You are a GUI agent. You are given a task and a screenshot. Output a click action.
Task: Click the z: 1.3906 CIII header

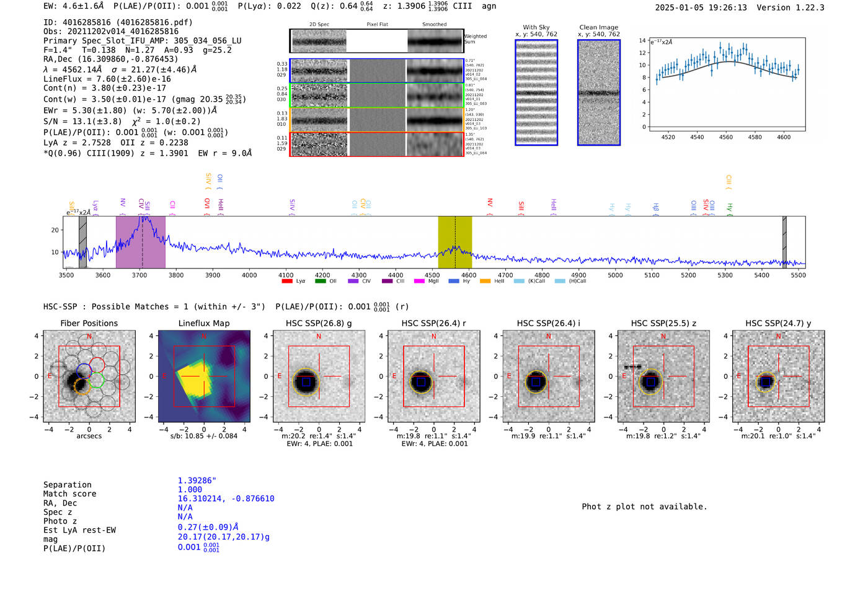427,6
